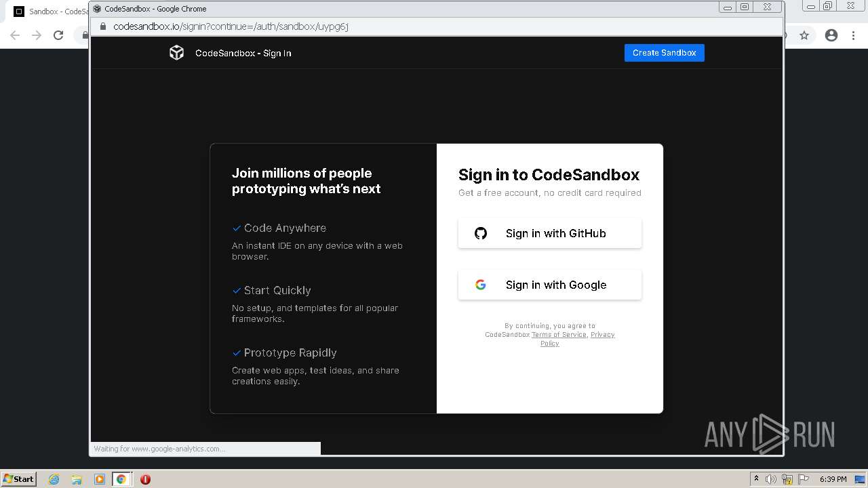This screenshot has width=868, height=488.
Task: Click forward arrow in background Chrome window
Action: tap(37, 35)
